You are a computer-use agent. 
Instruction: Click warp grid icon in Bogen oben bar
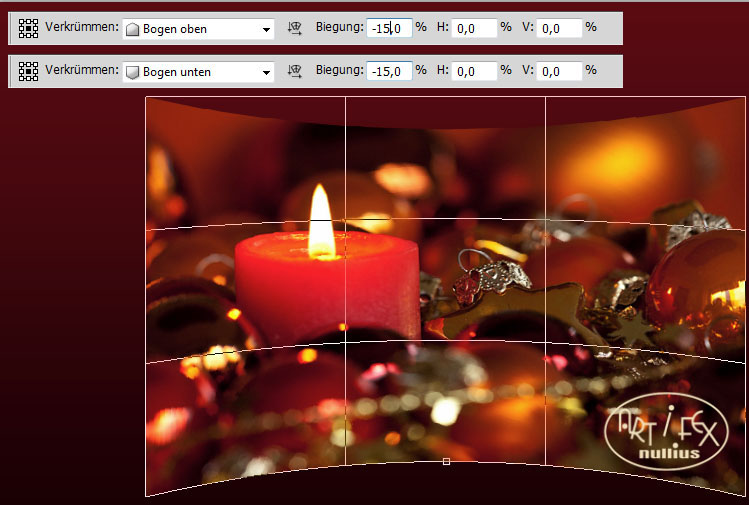[x=28, y=29]
